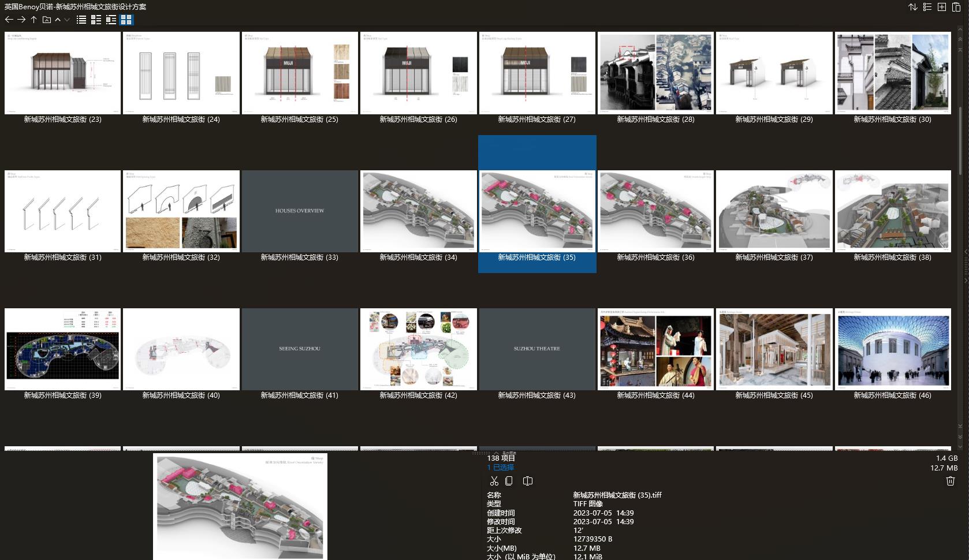
Task: Create a new item with plus icon
Action: click(942, 7)
